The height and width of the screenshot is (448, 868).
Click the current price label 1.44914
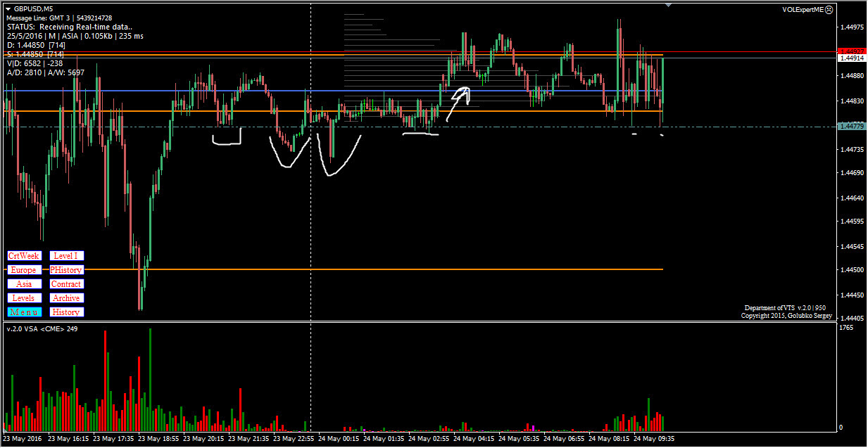[x=851, y=58]
